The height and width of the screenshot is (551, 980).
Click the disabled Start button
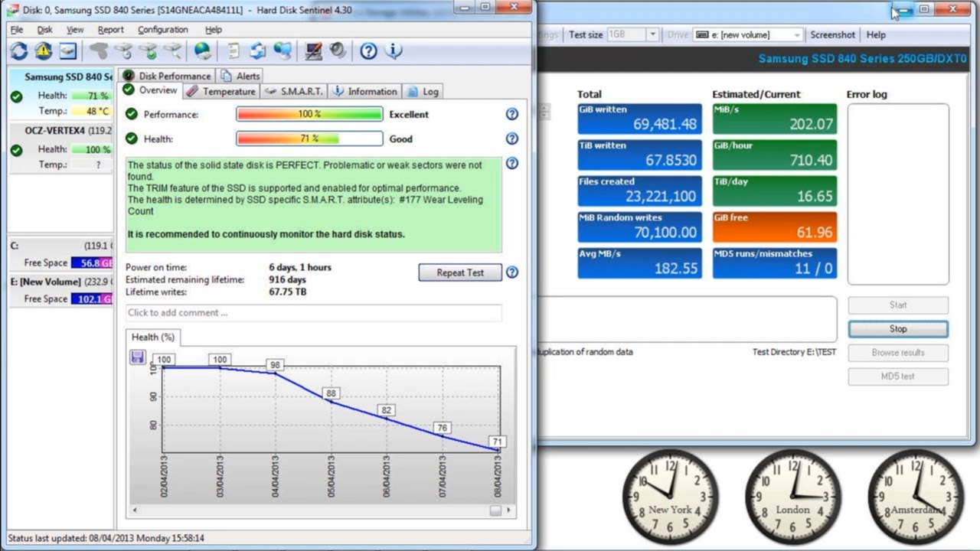[898, 305]
